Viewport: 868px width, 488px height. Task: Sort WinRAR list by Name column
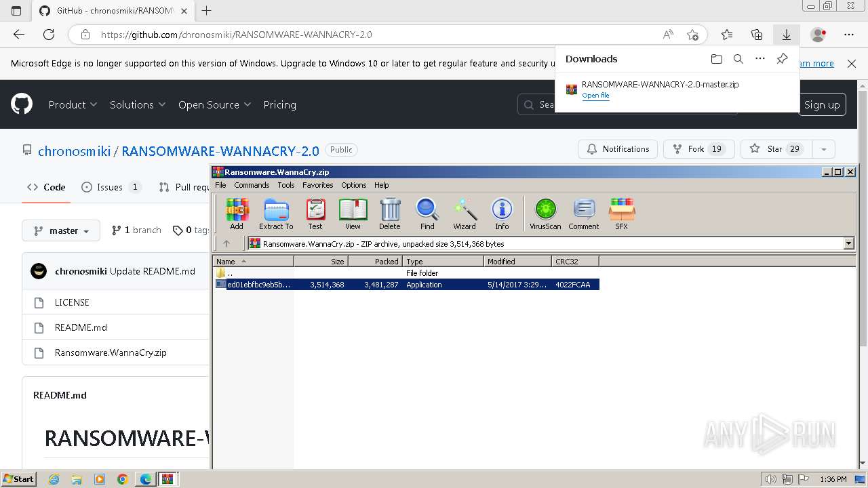(254, 261)
